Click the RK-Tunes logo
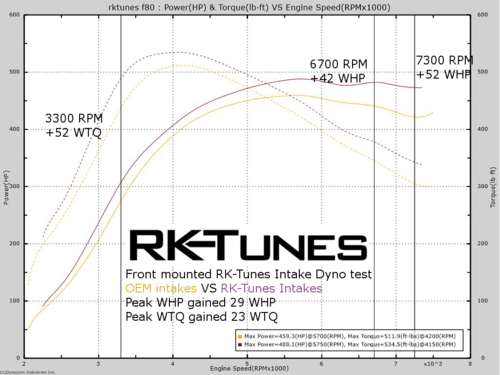This screenshot has height=375, width=500. tap(248, 245)
